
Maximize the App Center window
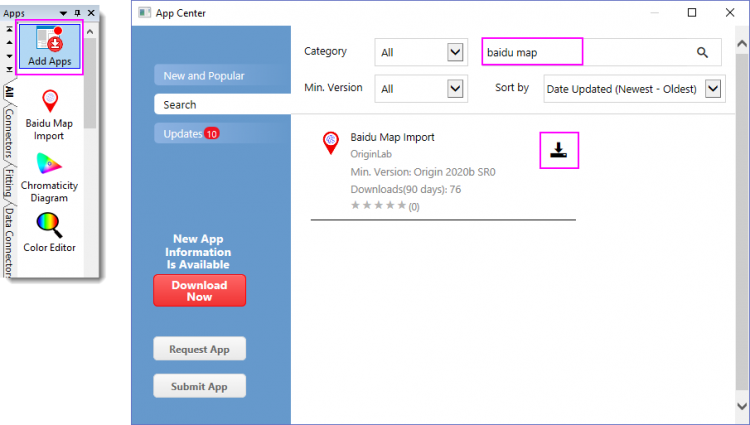click(x=692, y=12)
